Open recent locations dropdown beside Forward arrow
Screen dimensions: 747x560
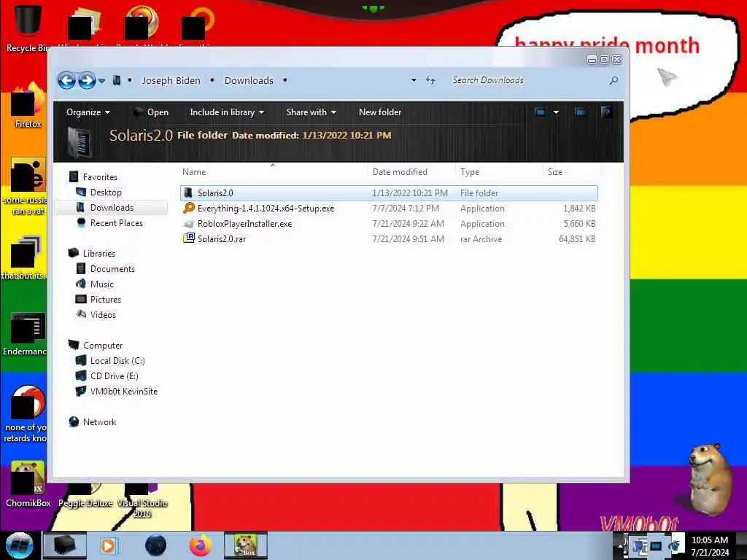101,81
